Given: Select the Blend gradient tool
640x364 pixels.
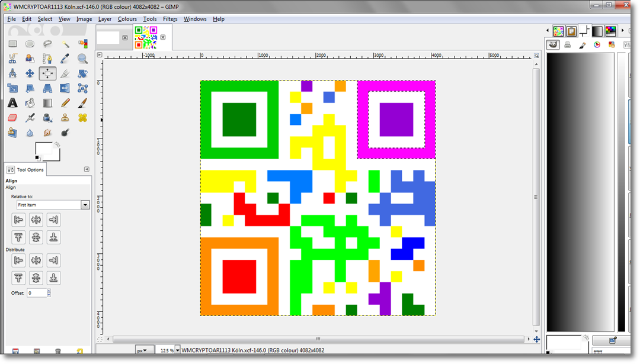Looking at the screenshot, I should click(47, 103).
